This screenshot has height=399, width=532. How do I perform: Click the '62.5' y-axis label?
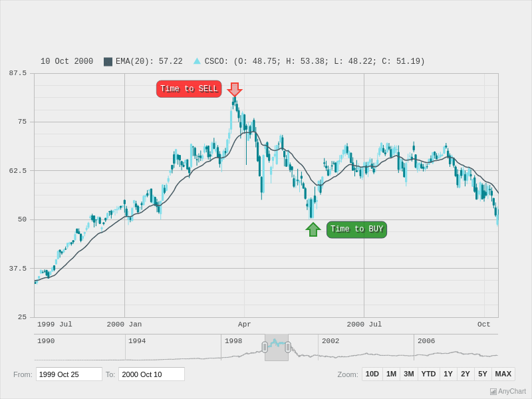click(18, 171)
